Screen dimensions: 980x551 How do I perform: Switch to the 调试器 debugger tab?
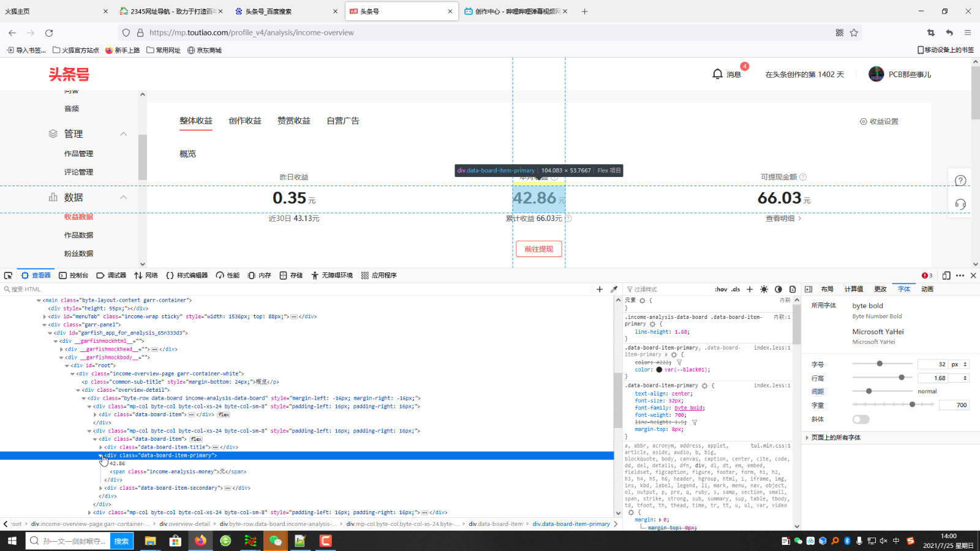pos(111,275)
